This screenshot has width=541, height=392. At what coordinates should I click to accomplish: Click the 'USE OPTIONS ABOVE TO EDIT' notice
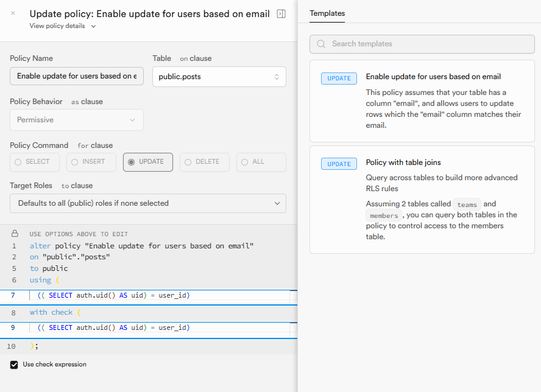(x=79, y=234)
